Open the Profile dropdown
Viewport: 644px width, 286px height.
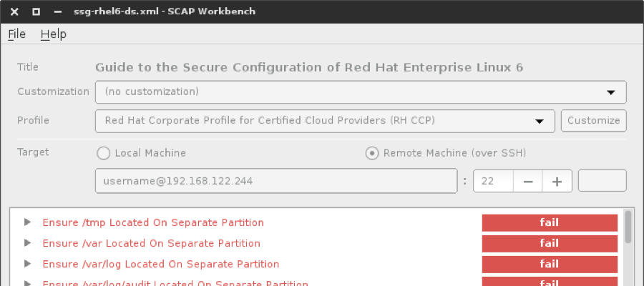coord(325,121)
